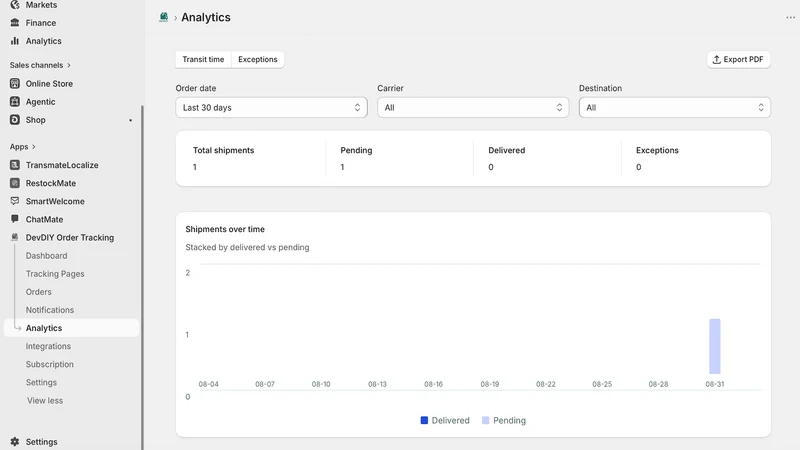Open the Subscription submenu item
Viewport: 800px width, 450px height.
coord(50,364)
